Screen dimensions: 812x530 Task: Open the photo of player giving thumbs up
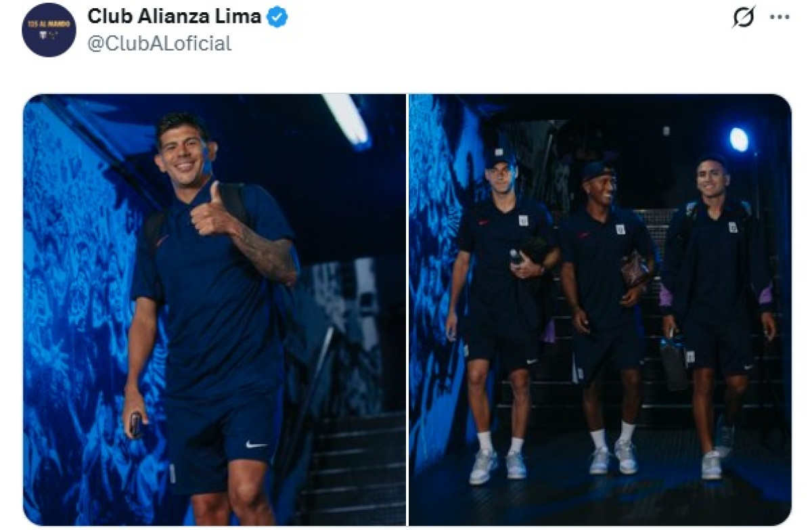click(x=215, y=310)
